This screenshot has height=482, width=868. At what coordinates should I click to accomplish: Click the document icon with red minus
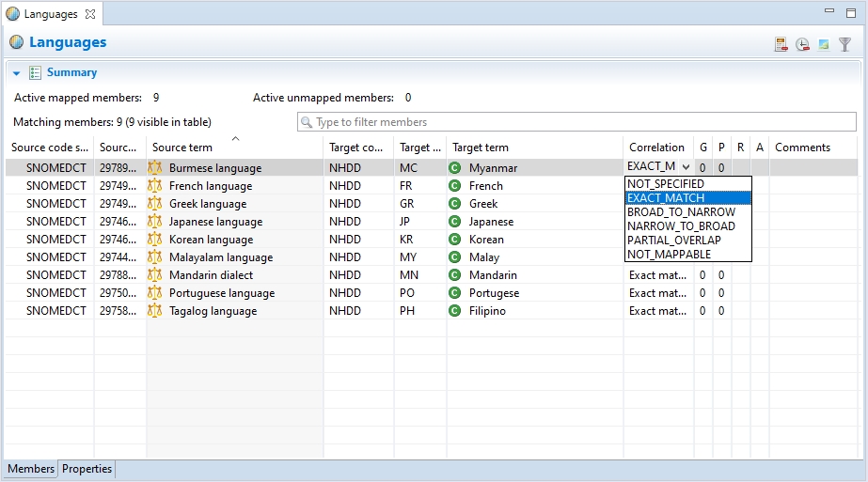[x=781, y=44]
